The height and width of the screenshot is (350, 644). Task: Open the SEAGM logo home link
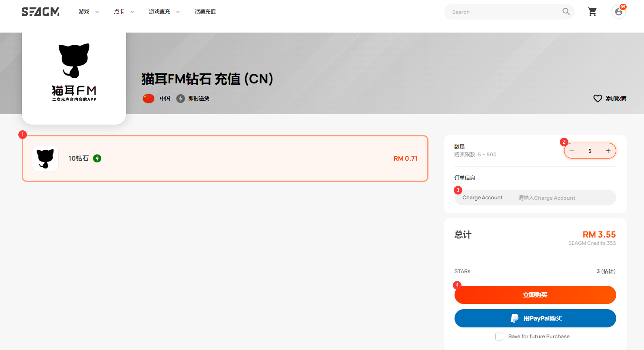click(x=40, y=12)
